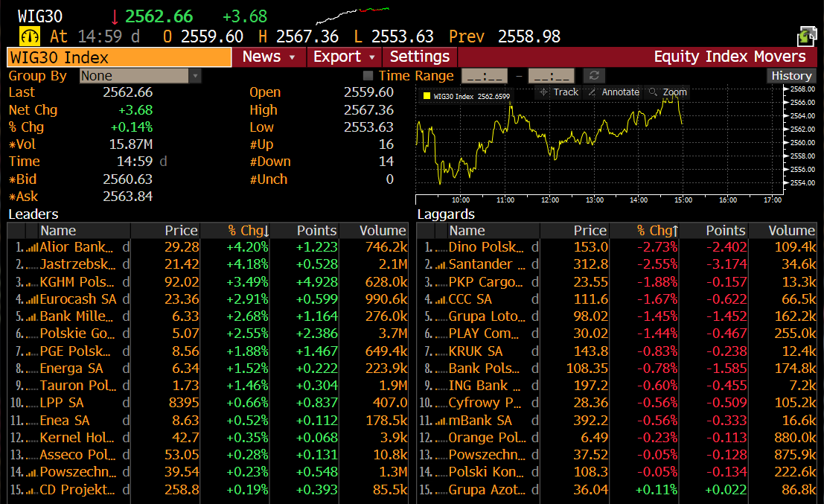
Task: Click the volume bar icon for Santander
Action: 441,265
